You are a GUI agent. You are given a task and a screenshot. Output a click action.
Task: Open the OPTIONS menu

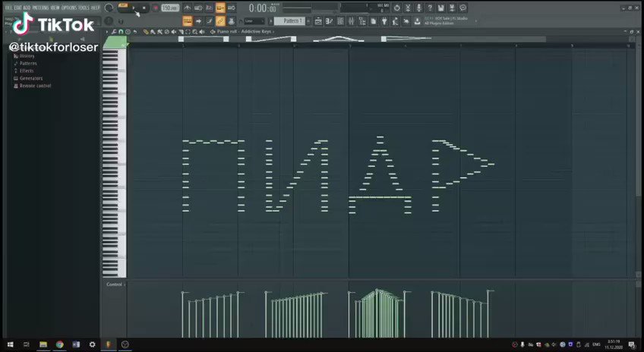(x=69, y=8)
